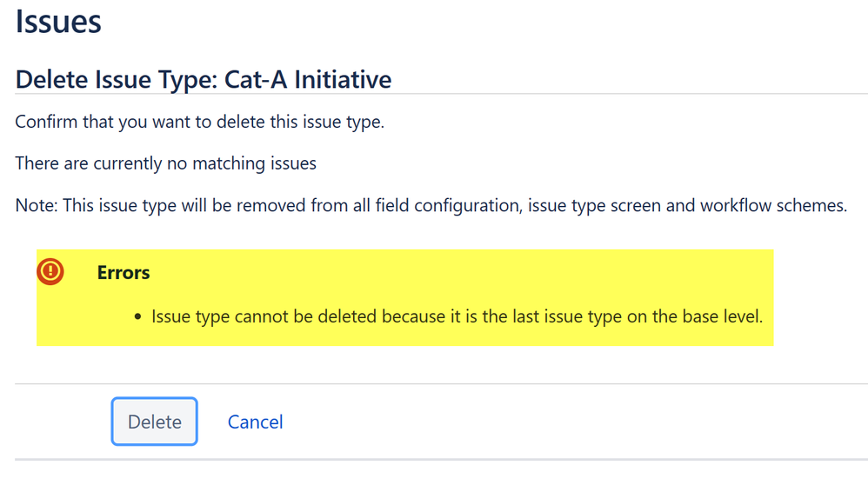Click the 'no matching issues' sentence
The height and width of the screenshot is (485, 868).
click(165, 163)
